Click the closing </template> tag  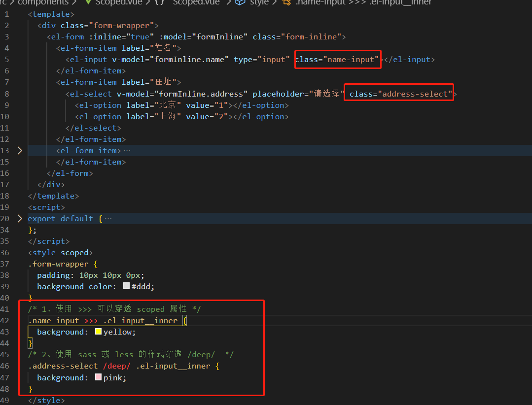(53, 196)
